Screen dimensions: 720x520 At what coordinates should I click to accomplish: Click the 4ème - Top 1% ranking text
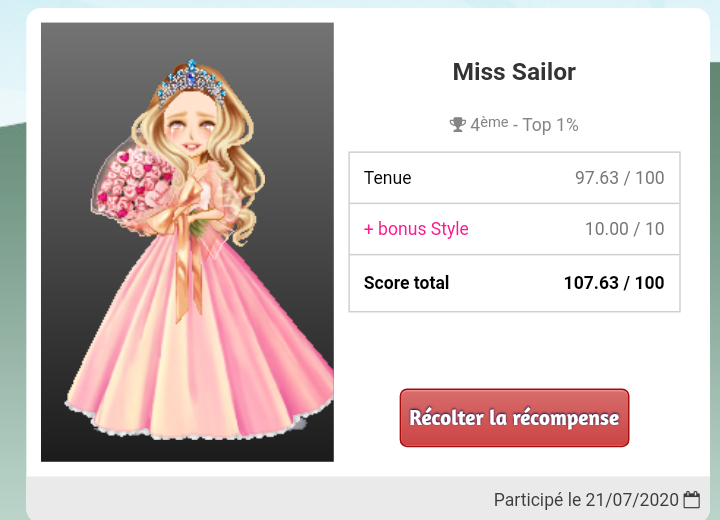click(524, 124)
